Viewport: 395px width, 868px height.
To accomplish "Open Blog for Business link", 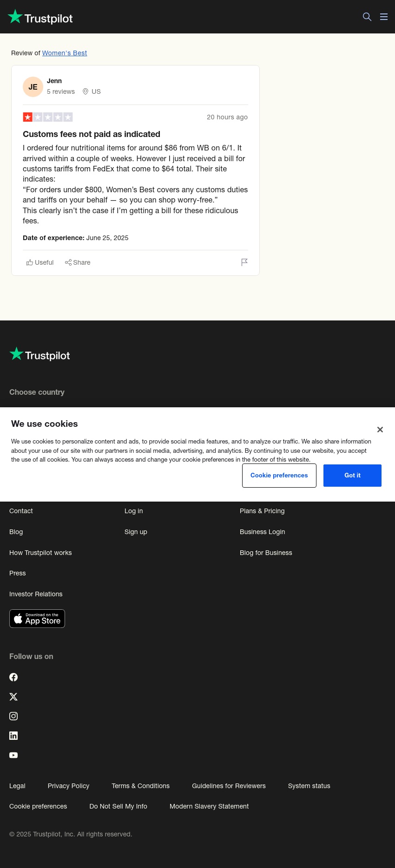I will [x=266, y=553].
